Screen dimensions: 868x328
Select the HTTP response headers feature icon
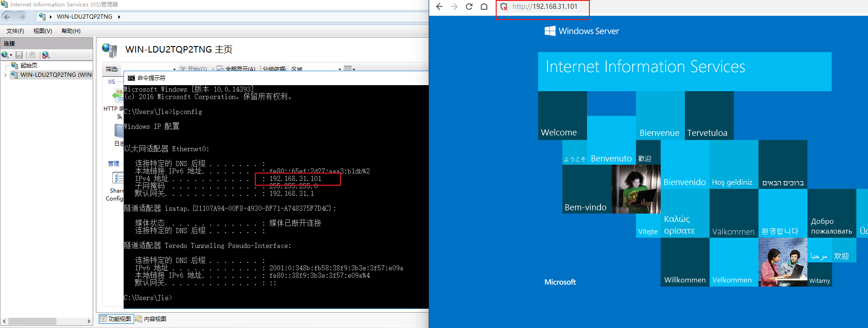(117, 96)
